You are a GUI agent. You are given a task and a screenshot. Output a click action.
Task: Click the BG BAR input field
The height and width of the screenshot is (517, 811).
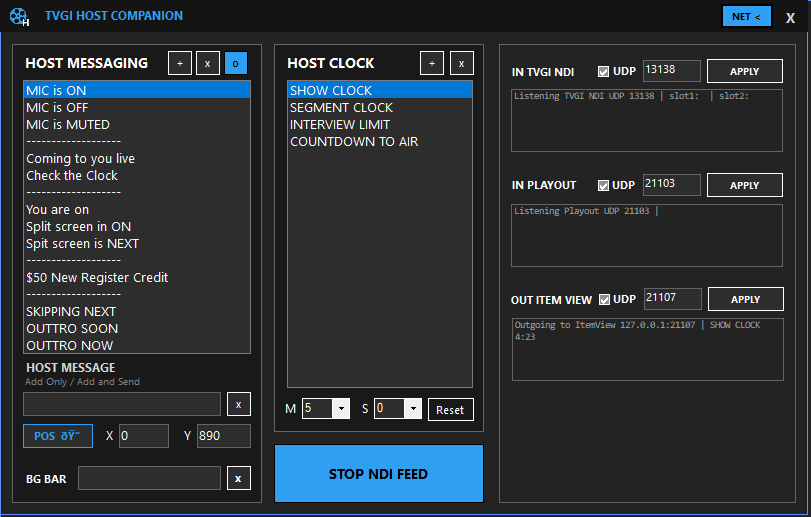coord(149,478)
